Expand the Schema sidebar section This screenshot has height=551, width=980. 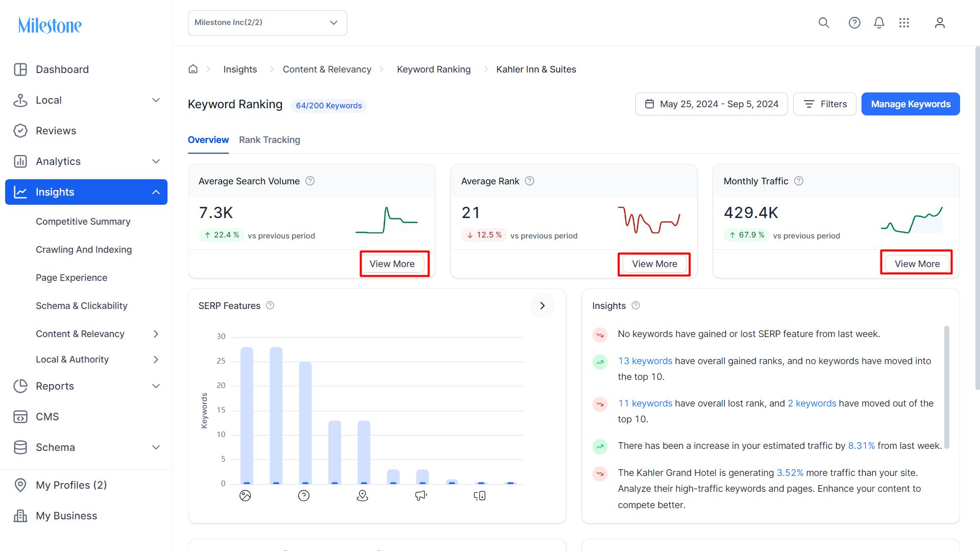(x=156, y=447)
